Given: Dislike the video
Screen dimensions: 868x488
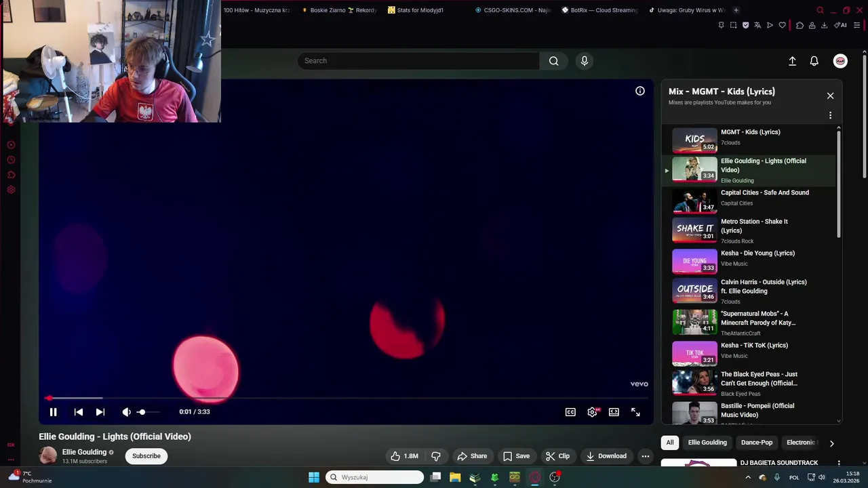Looking at the screenshot, I should coord(436,456).
